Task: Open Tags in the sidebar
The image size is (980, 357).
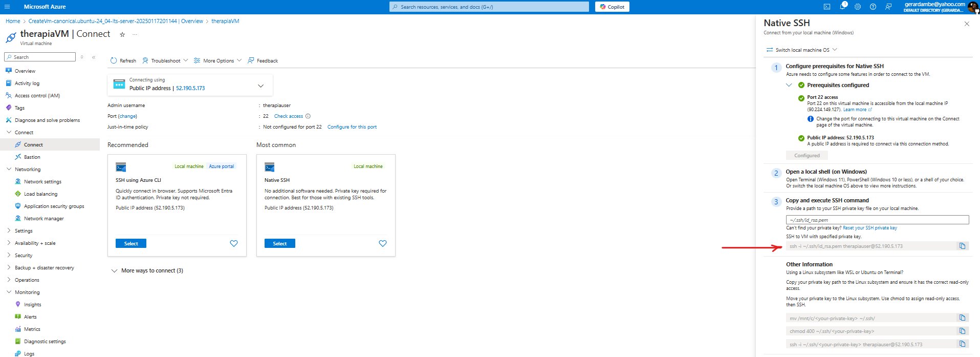Action: 19,108
